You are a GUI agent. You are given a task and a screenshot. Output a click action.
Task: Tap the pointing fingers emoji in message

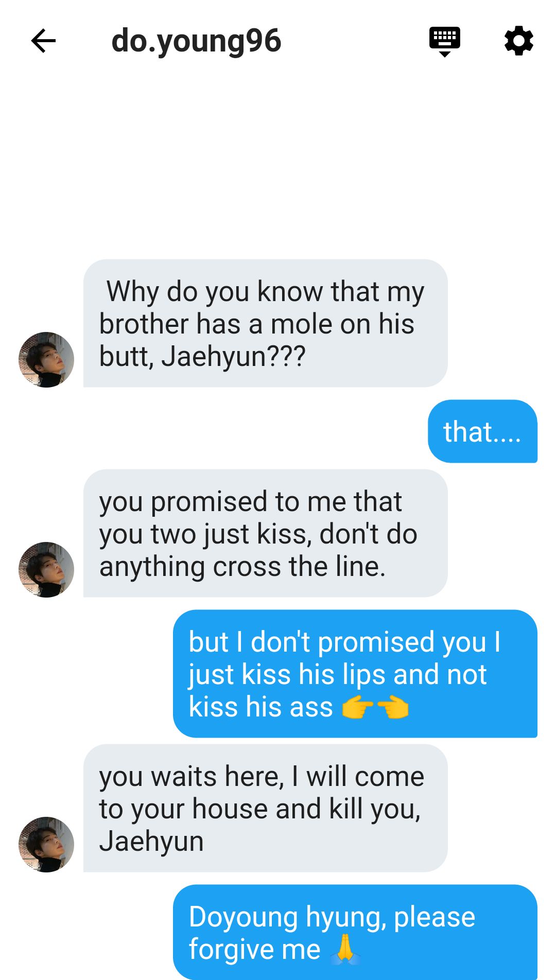pyautogui.click(x=375, y=707)
